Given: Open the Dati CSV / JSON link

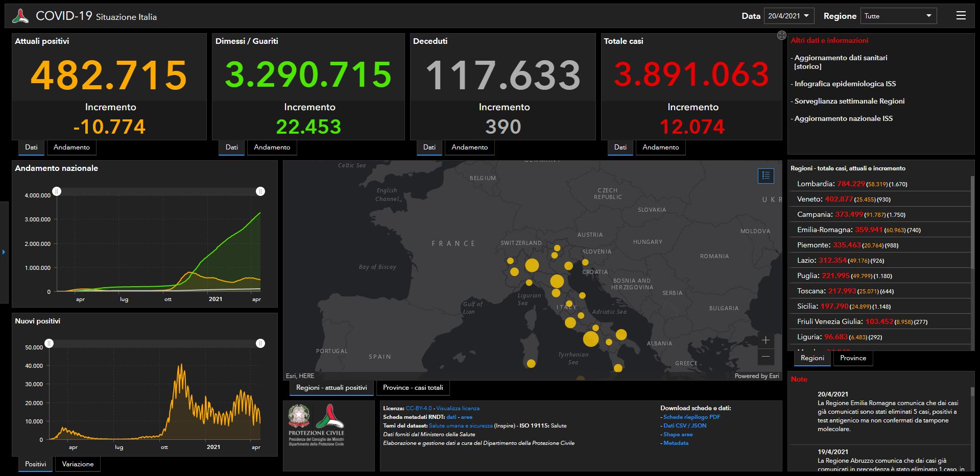Looking at the screenshot, I should pyautogui.click(x=684, y=425).
